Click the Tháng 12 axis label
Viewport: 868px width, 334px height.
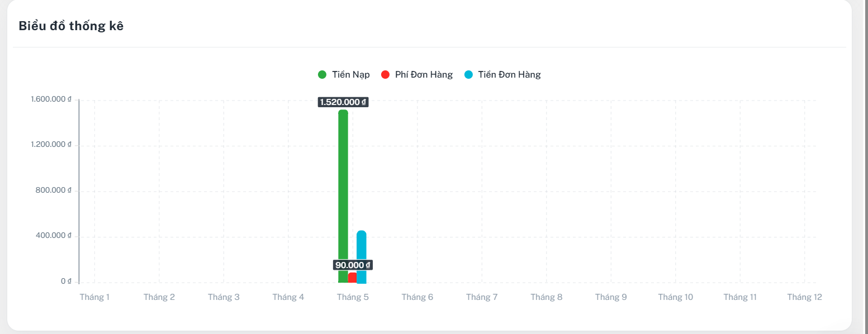click(x=805, y=297)
